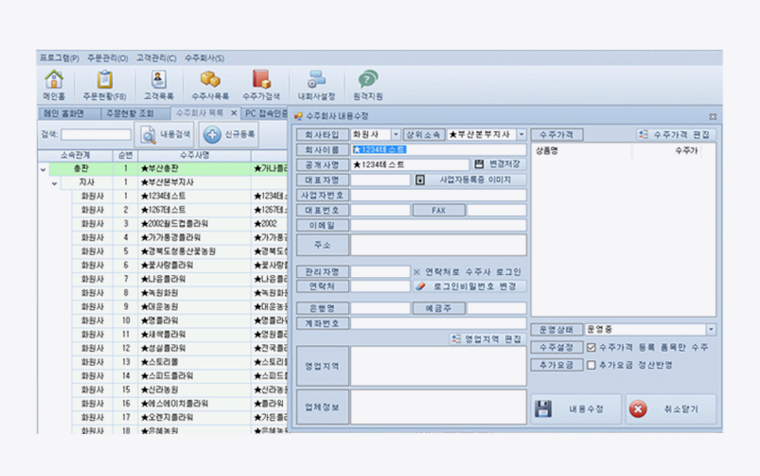Viewport: 760px width, 476px height.
Task: Open 주문현황 clipboard icon in toolbar
Action: click(104, 83)
